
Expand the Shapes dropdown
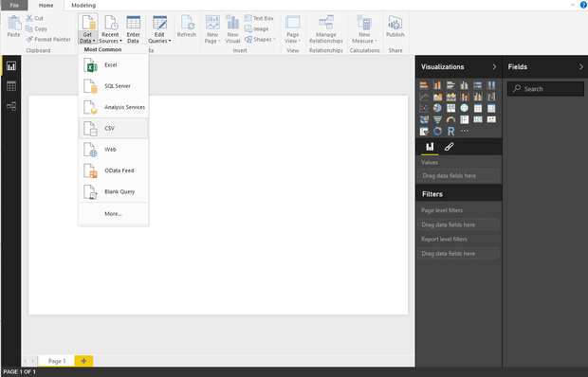click(x=260, y=39)
